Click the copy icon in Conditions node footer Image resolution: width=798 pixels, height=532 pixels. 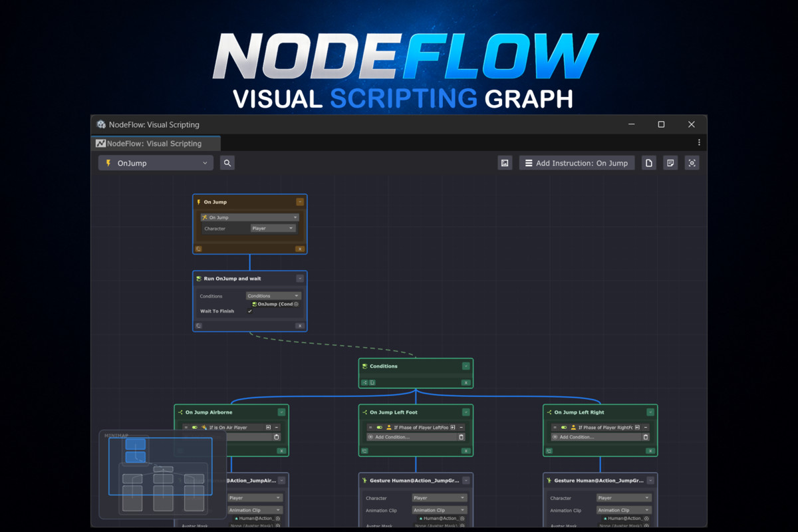tap(372, 383)
